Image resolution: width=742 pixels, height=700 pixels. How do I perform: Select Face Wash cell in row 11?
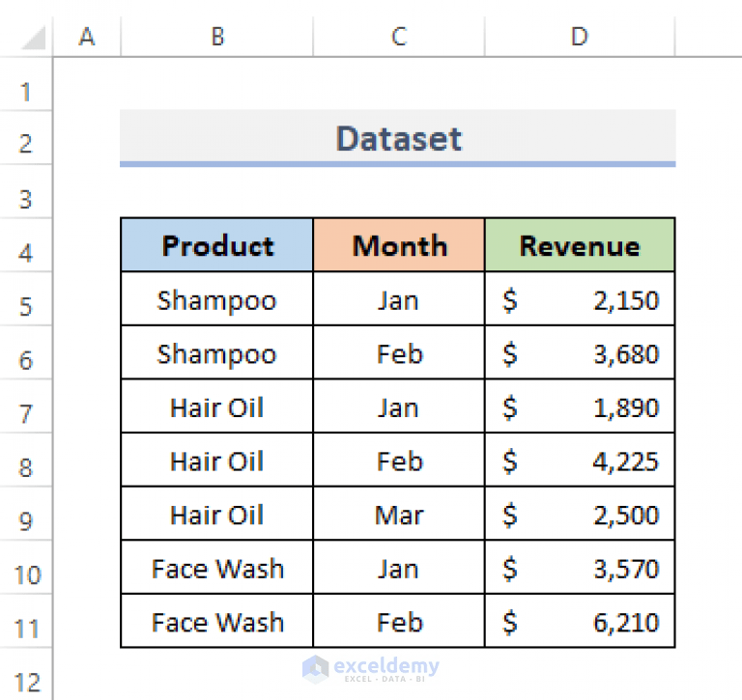(x=217, y=621)
